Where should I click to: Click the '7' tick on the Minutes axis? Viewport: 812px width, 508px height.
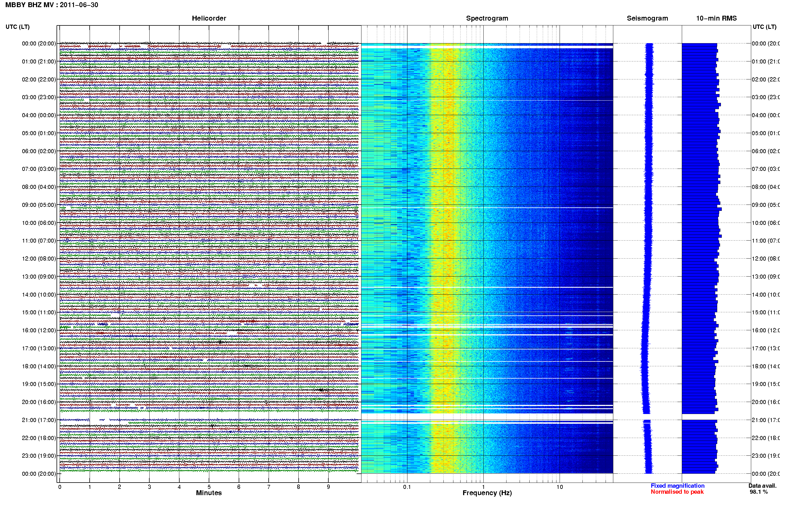(x=269, y=487)
